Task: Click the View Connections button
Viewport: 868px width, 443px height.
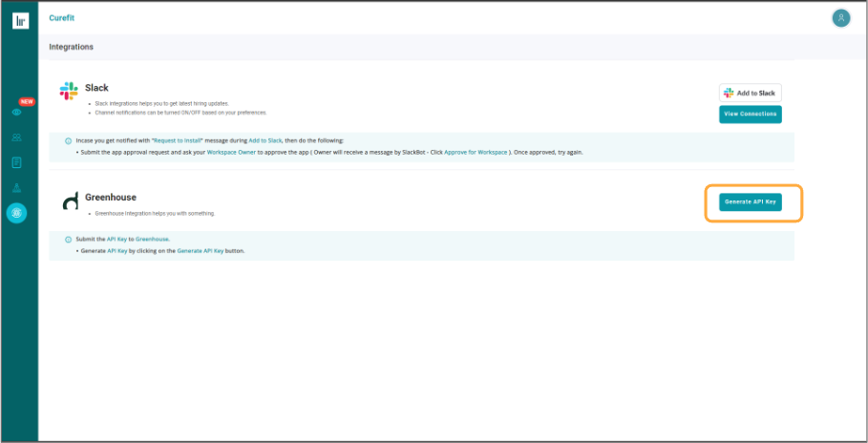Action: pos(751,114)
